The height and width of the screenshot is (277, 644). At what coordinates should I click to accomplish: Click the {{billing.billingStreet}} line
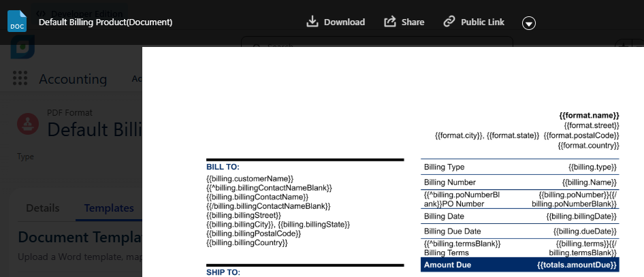pyautogui.click(x=244, y=215)
